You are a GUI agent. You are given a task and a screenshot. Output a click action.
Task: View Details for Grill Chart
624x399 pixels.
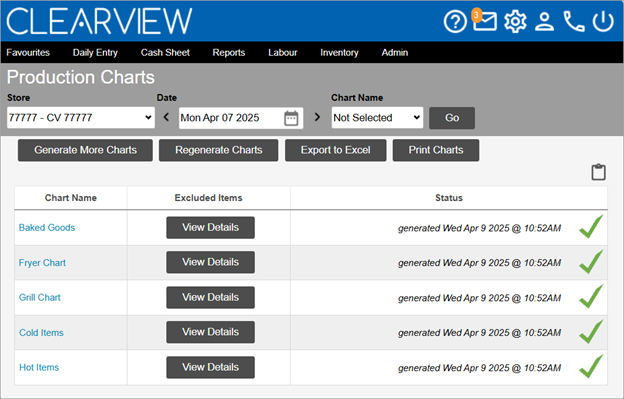tap(211, 297)
